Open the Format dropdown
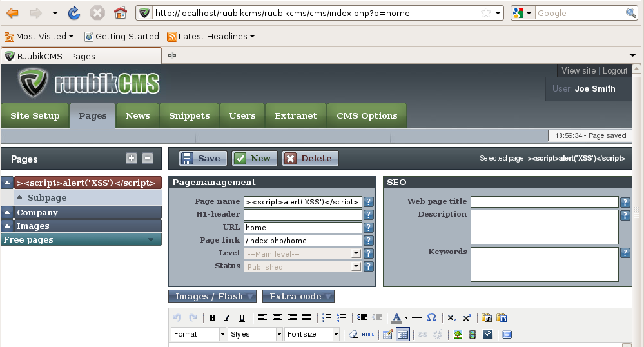 coord(199,334)
